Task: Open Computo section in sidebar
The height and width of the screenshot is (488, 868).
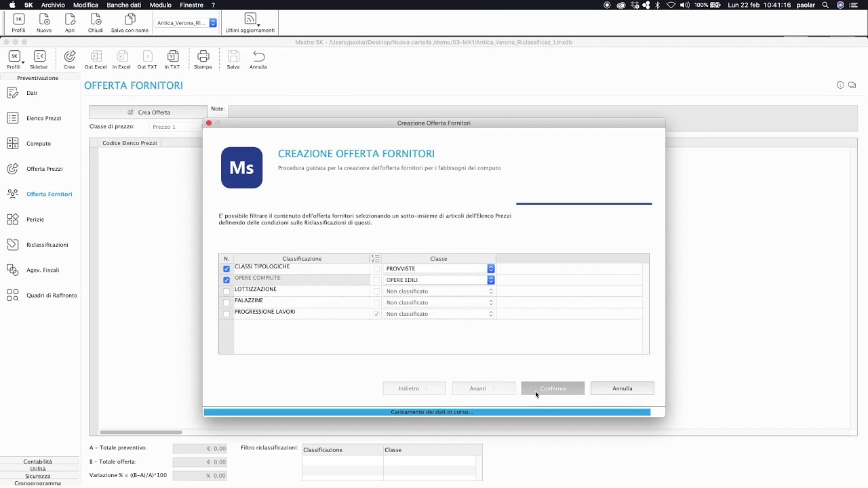Action: 39,144
